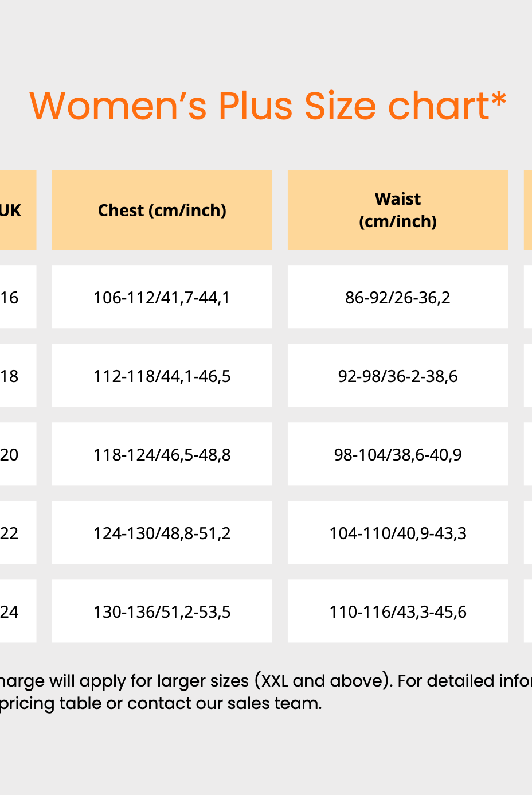The image size is (532, 795).
Task: Click chest cell 118-124/46,5-48,8
Action: pyautogui.click(x=162, y=454)
